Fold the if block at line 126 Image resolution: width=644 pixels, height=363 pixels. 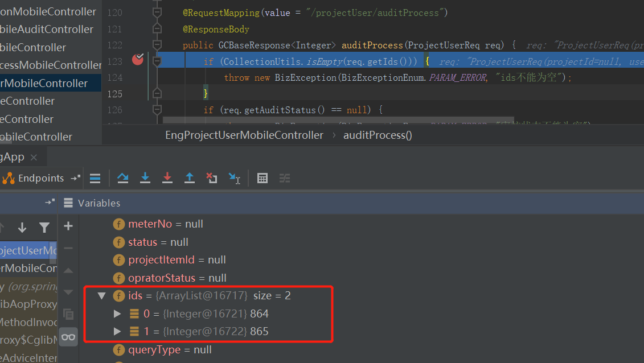(x=157, y=109)
